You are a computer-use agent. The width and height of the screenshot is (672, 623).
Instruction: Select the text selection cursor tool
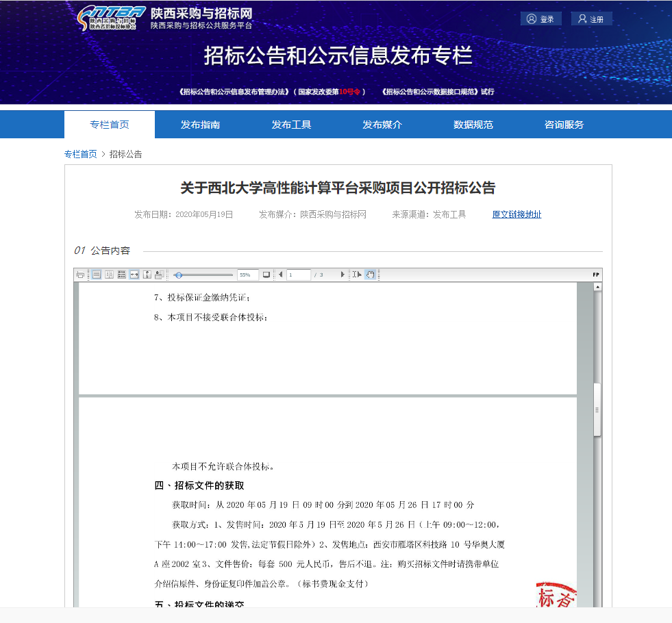tap(357, 275)
